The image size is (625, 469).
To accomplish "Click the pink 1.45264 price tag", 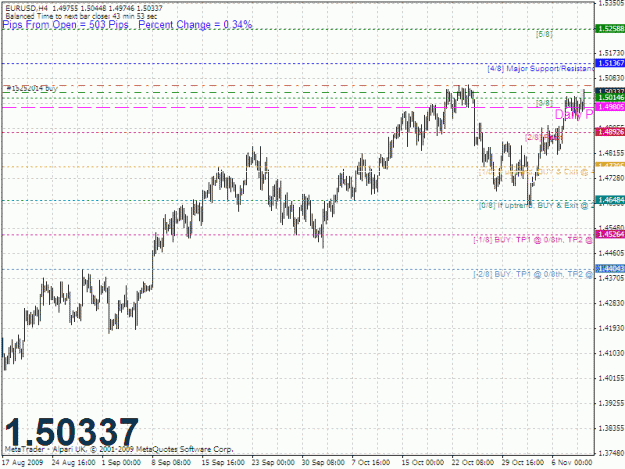I will coord(610,234).
